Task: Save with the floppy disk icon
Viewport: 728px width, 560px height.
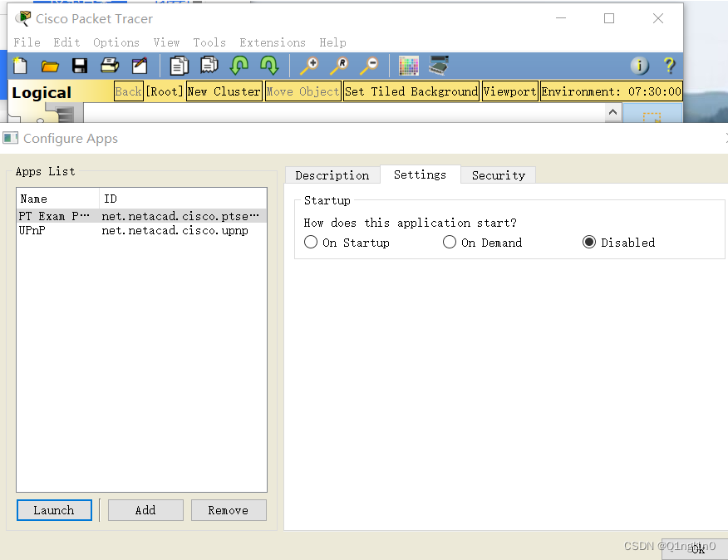Action: (80, 66)
